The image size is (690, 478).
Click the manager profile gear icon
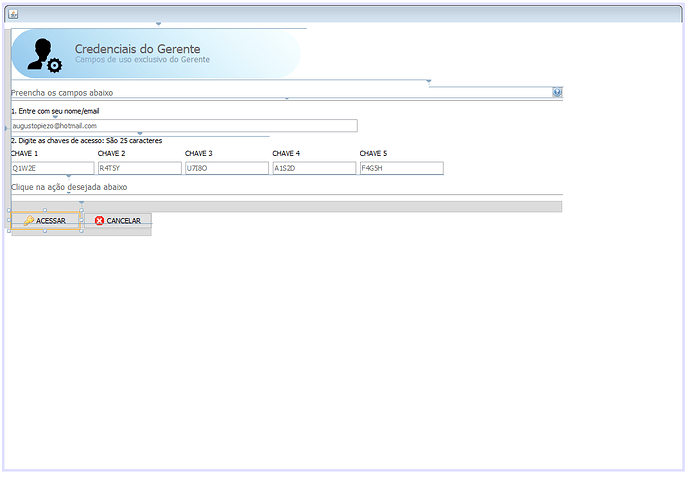point(44,55)
